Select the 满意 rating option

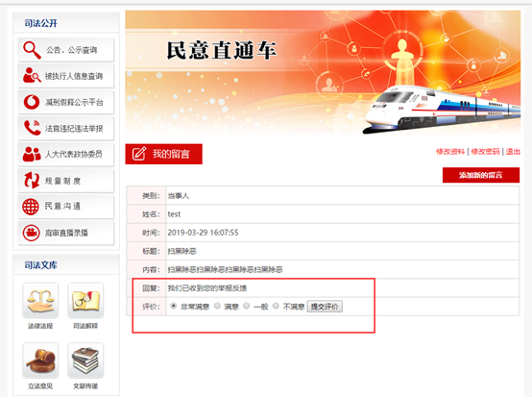tap(217, 306)
